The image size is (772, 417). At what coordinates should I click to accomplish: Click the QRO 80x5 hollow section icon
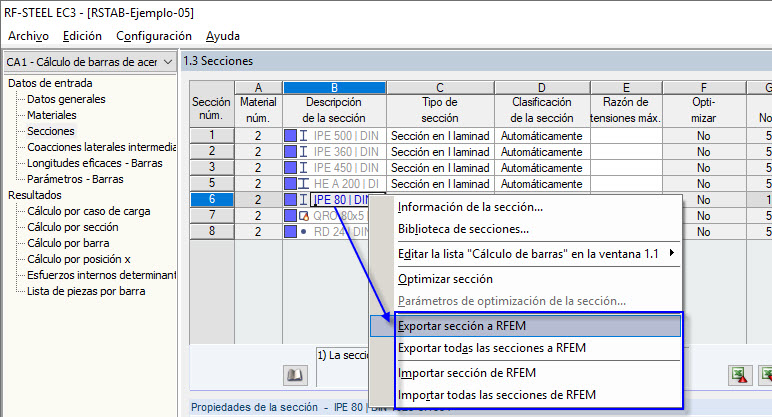point(304,216)
